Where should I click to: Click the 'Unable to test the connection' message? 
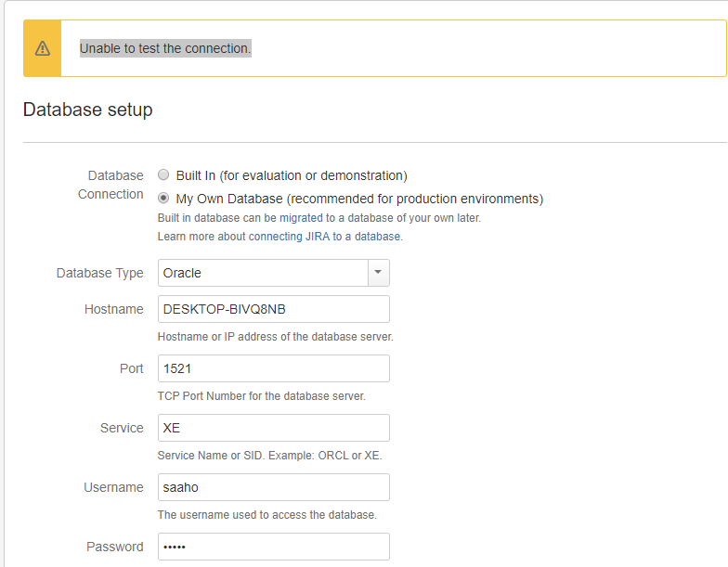click(165, 48)
